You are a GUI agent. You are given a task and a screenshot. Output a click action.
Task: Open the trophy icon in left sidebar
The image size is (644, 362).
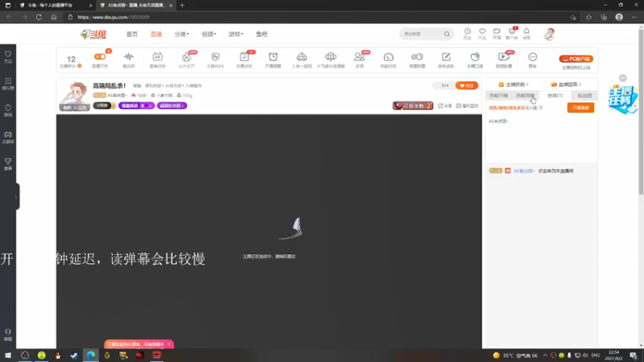[8, 164]
